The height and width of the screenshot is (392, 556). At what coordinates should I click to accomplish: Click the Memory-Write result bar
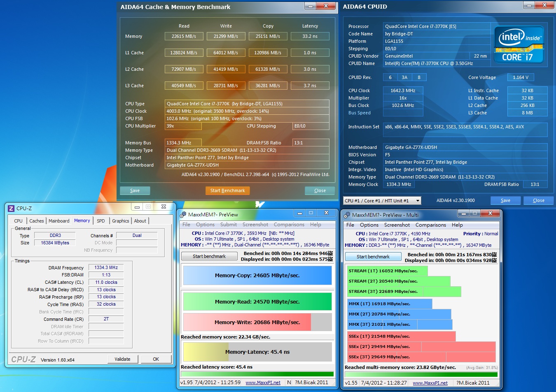pyautogui.click(x=257, y=322)
